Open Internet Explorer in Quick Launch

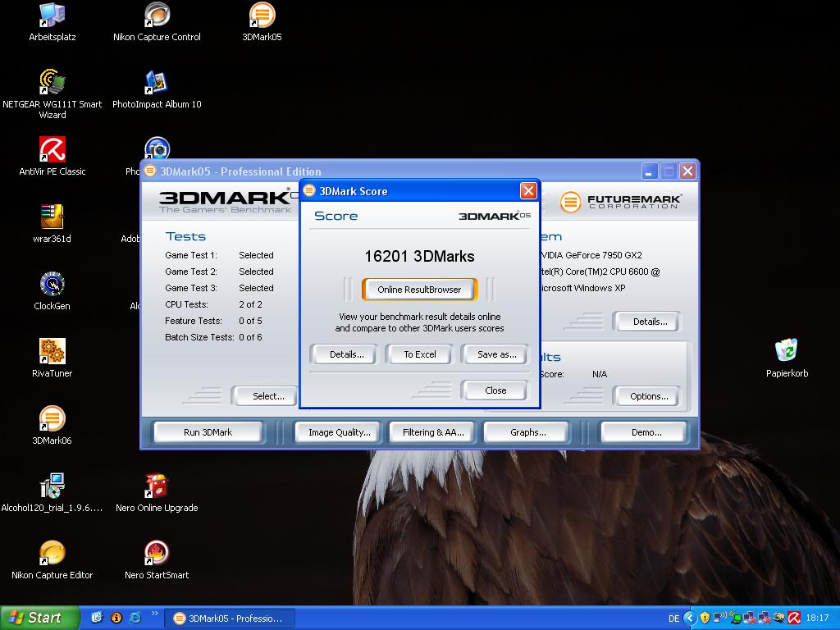coord(135,618)
